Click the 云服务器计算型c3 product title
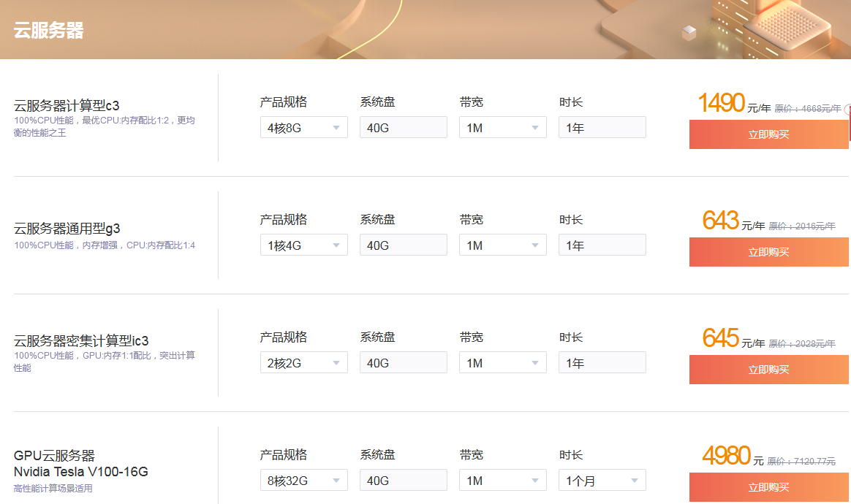The height and width of the screenshot is (504, 851). coord(67,106)
